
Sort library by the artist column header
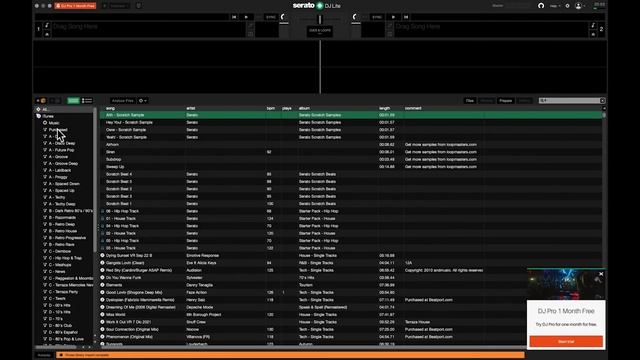coord(191,108)
